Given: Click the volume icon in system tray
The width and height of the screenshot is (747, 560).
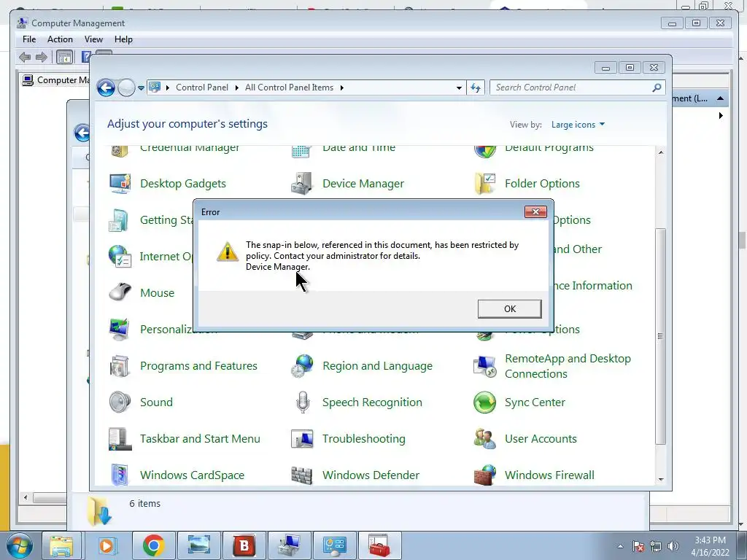Looking at the screenshot, I should pos(673,546).
